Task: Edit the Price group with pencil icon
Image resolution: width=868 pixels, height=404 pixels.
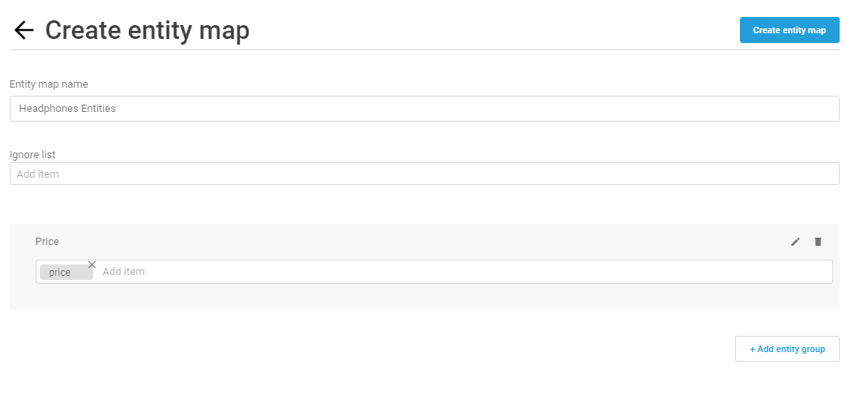Action: click(796, 242)
